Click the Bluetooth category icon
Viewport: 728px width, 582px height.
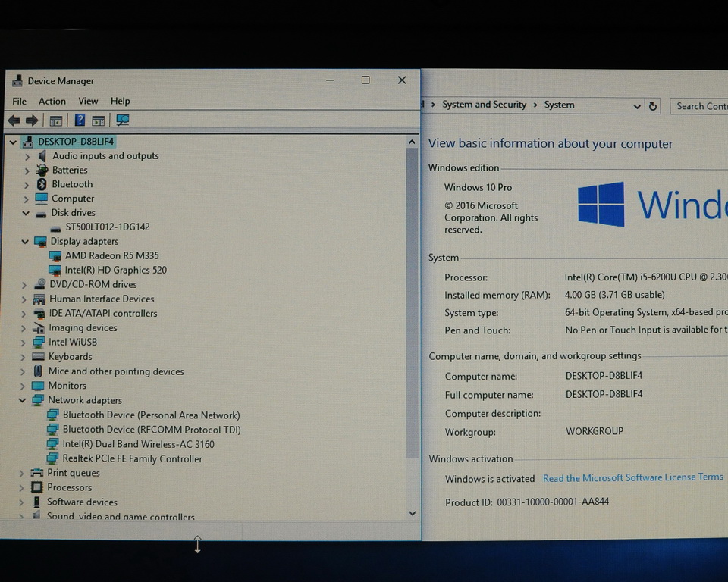(42, 184)
